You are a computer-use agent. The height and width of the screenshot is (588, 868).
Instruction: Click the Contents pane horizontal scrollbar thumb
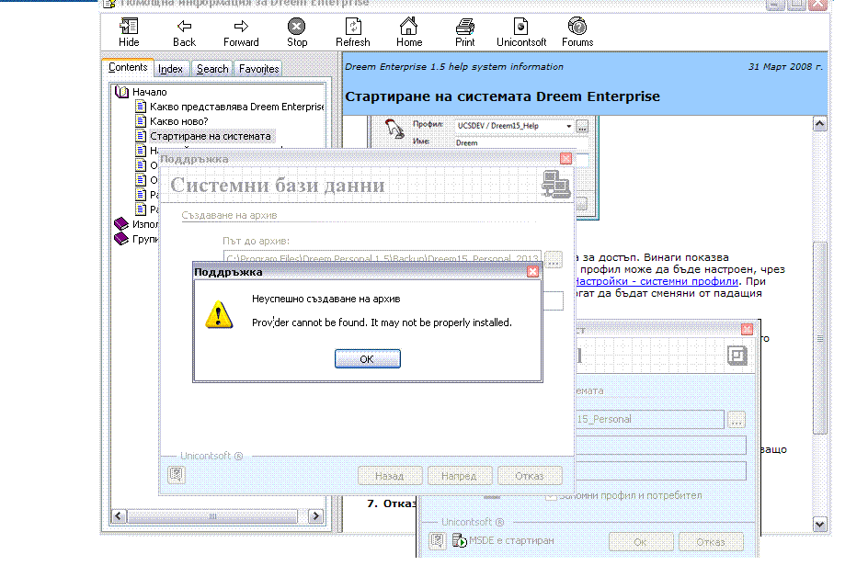pos(212,516)
